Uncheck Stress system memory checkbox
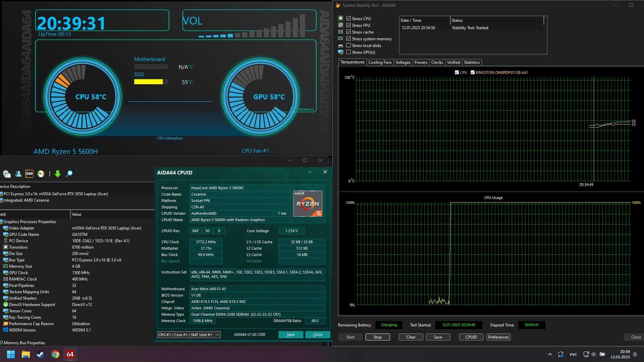Image resolution: width=644 pixels, height=362 pixels. click(x=349, y=39)
